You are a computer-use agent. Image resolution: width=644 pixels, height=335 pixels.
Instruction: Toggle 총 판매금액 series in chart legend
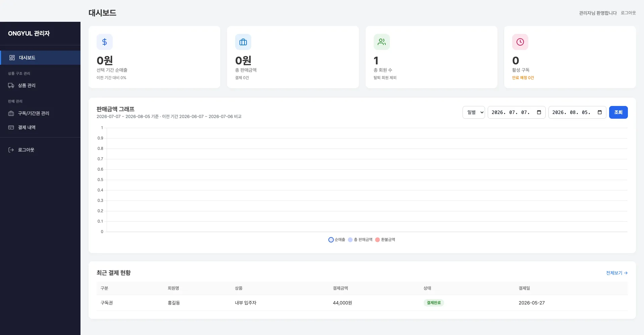[360, 240]
